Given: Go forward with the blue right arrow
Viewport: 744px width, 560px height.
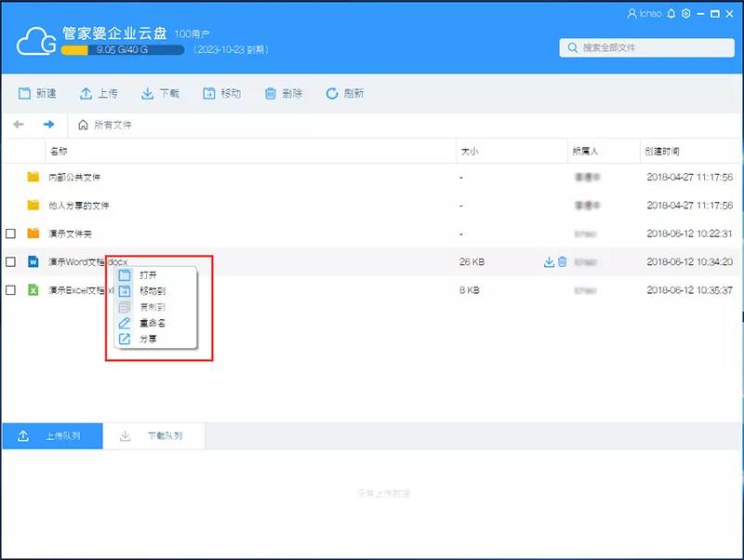Looking at the screenshot, I should point(48,125).
